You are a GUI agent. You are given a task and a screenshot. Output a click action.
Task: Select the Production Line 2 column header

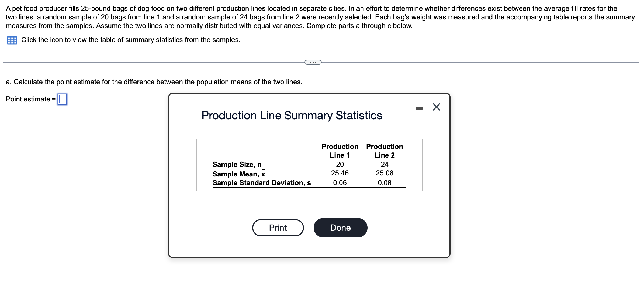point(385,151)
